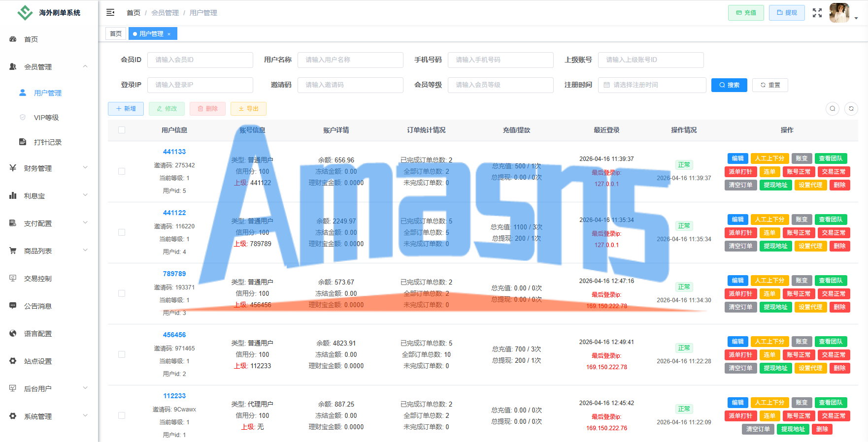Click the 交易控制 monitor icon
Viewport: 868px width, 442px height.
point(13,278)
